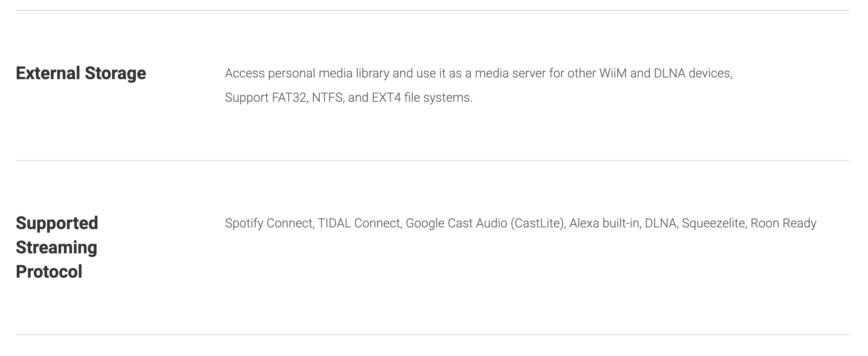Click the Spotify Connect protocol text
This screenshot has width=868, height=356.
pos(269,223)
